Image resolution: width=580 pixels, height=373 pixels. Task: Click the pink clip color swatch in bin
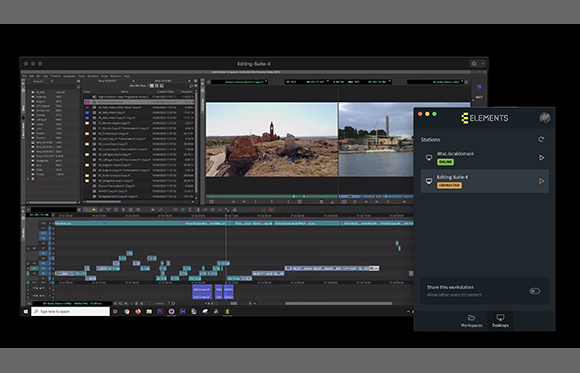pyautogui.click(x=87, y=102)
